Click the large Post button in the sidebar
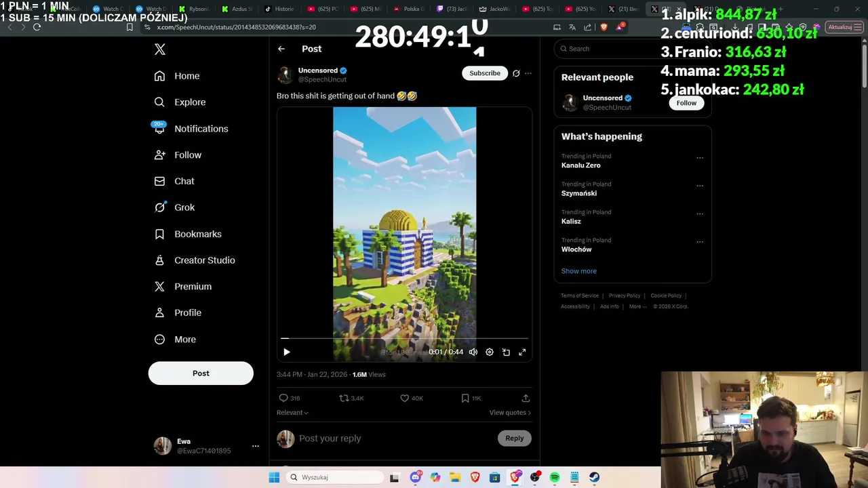This screenshot has height=488, width=868. [x=201, y=373]
